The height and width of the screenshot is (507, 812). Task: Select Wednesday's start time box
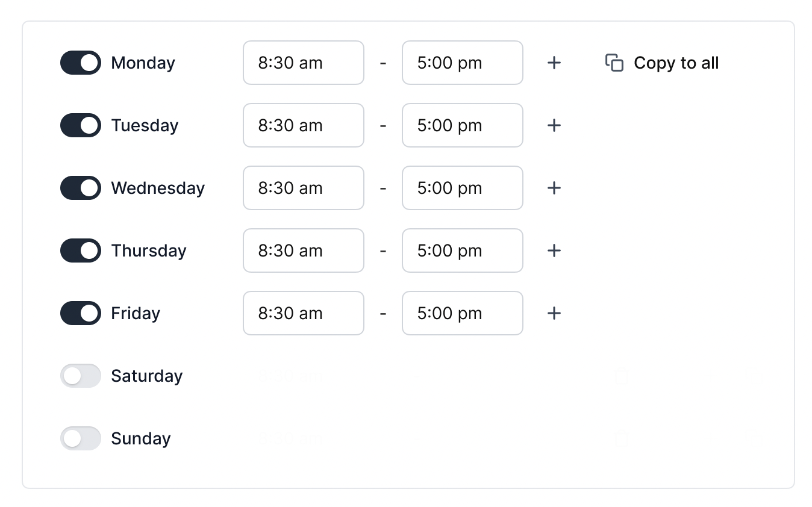click(303, 188)
